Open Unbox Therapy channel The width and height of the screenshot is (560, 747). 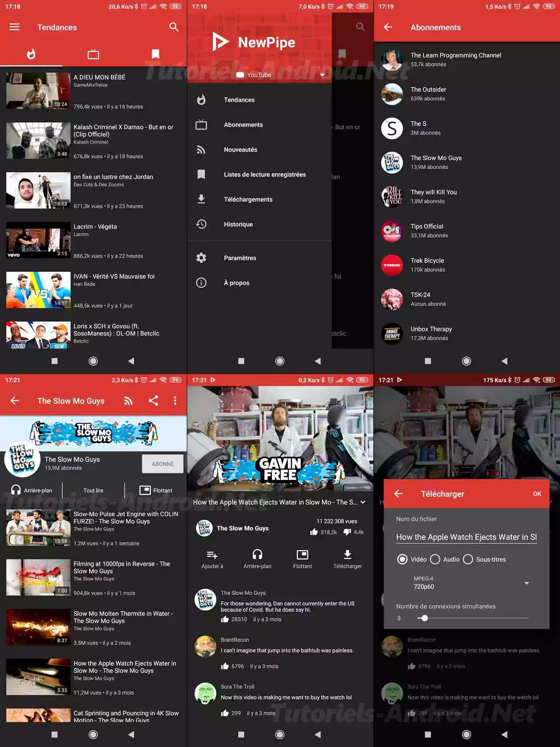[467, 333]
